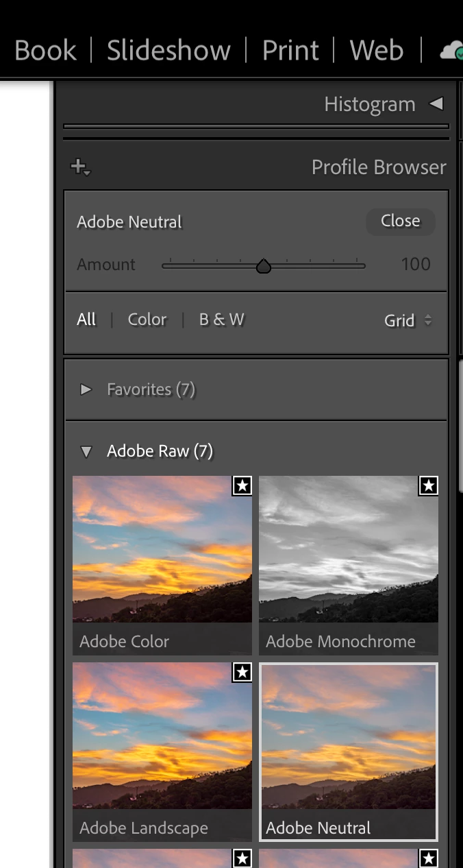Collapse the Adobe Raw (7) group

86,451
